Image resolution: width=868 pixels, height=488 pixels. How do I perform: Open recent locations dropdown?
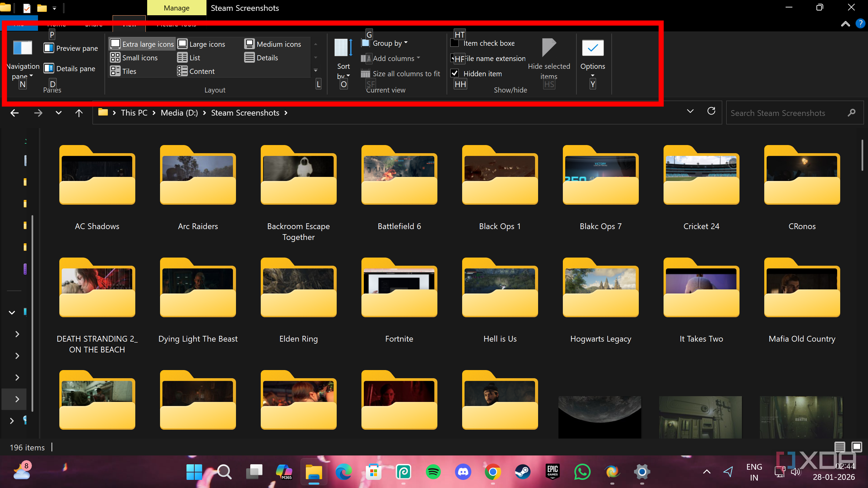point(59,113)
